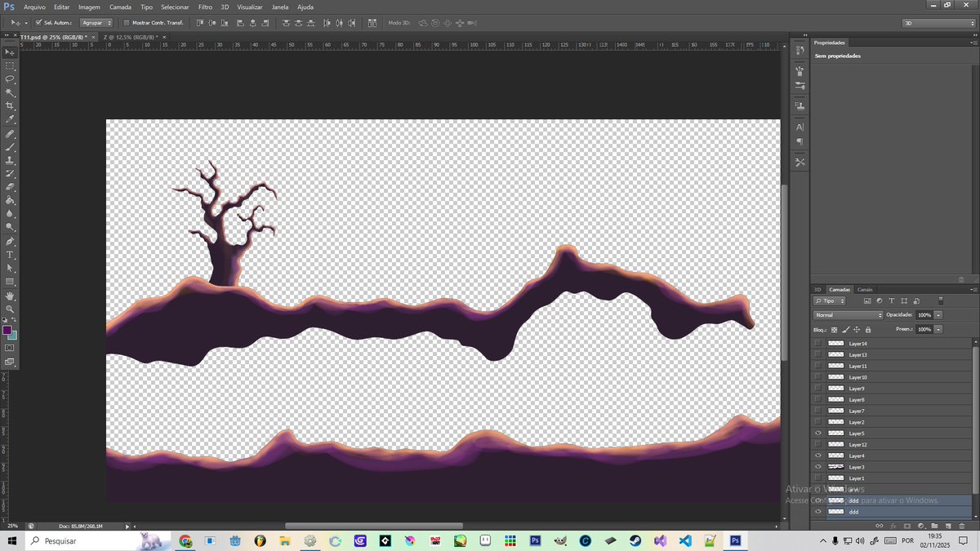Select the Type tool
980x551 pixels.
click(x=11, y=255)
